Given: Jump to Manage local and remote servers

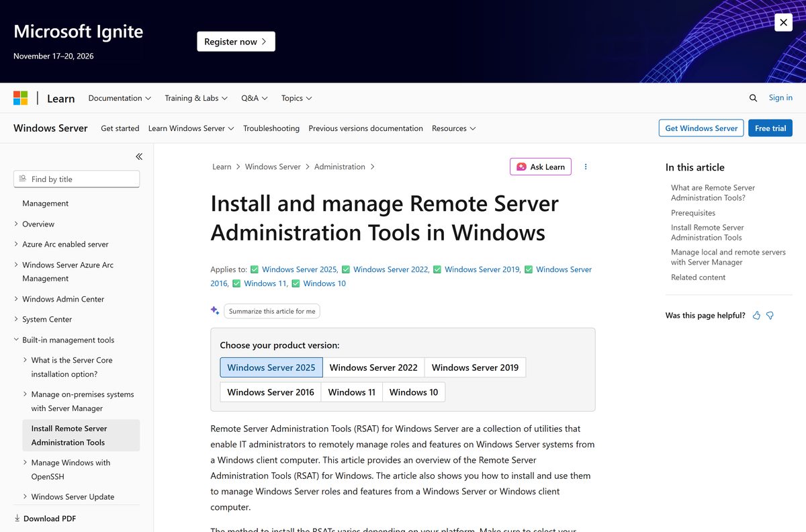Looking at the screenshot, I should point(728,257).
